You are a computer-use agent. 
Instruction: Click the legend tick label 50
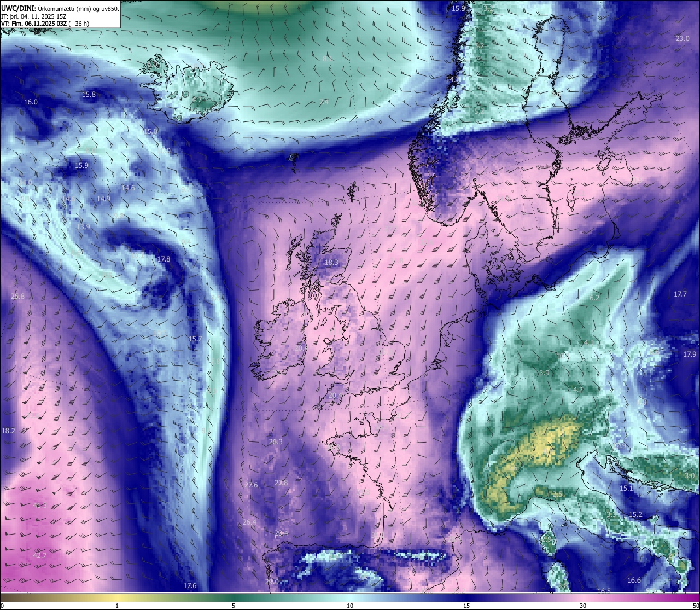(696, 606)
